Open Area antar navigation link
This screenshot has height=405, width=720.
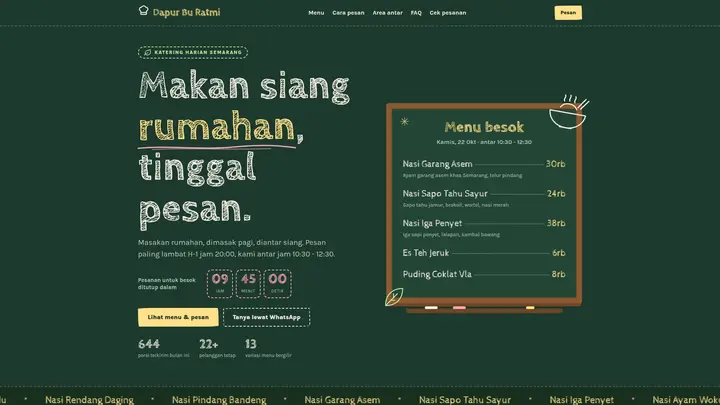388,13
